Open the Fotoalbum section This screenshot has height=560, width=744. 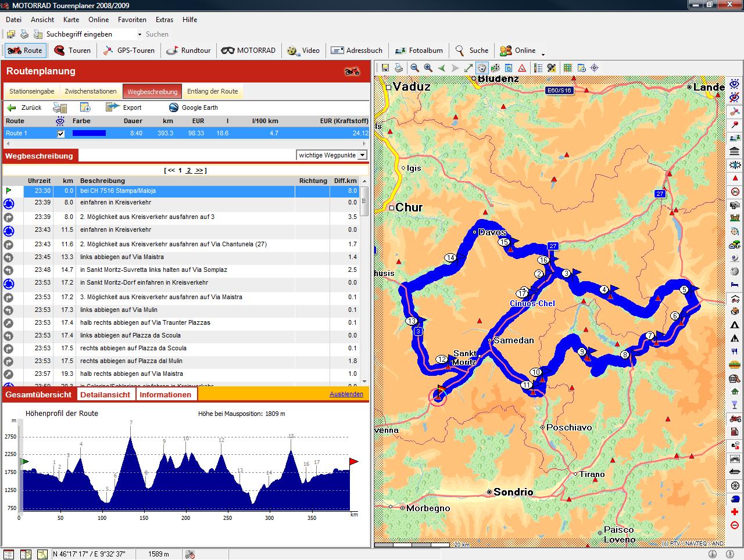click(419, 51)
